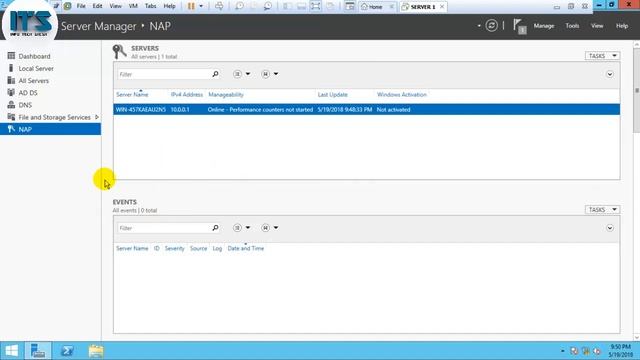Go to All Servers in sidebar

[33, 81]
